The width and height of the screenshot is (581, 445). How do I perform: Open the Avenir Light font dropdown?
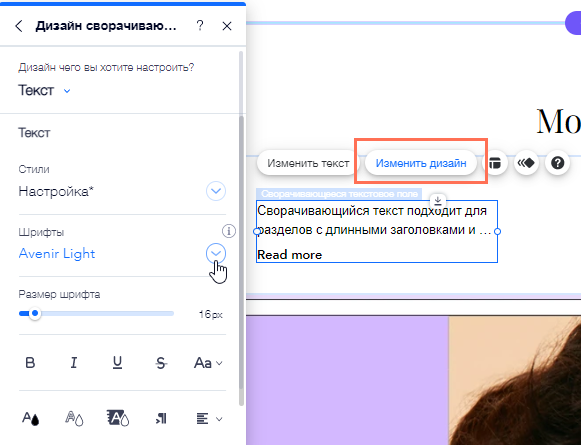[216, 253]
